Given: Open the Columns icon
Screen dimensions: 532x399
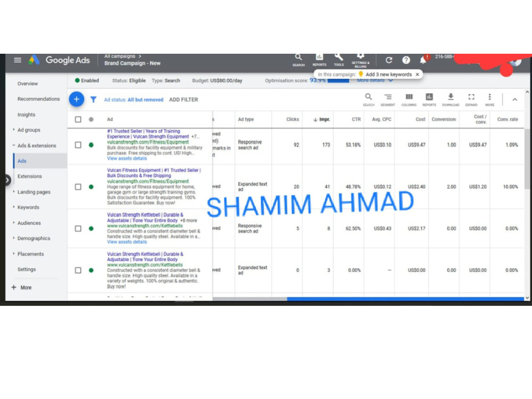Looking at the screenshot, I should coord(409,99).
